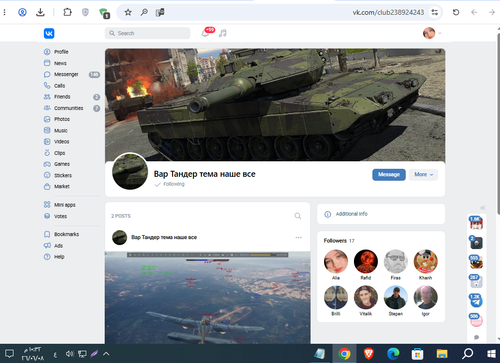The width and height of the screenshot is (500, 363).
Task: Click the Games controller icon
Action: (x=47, y=164)
